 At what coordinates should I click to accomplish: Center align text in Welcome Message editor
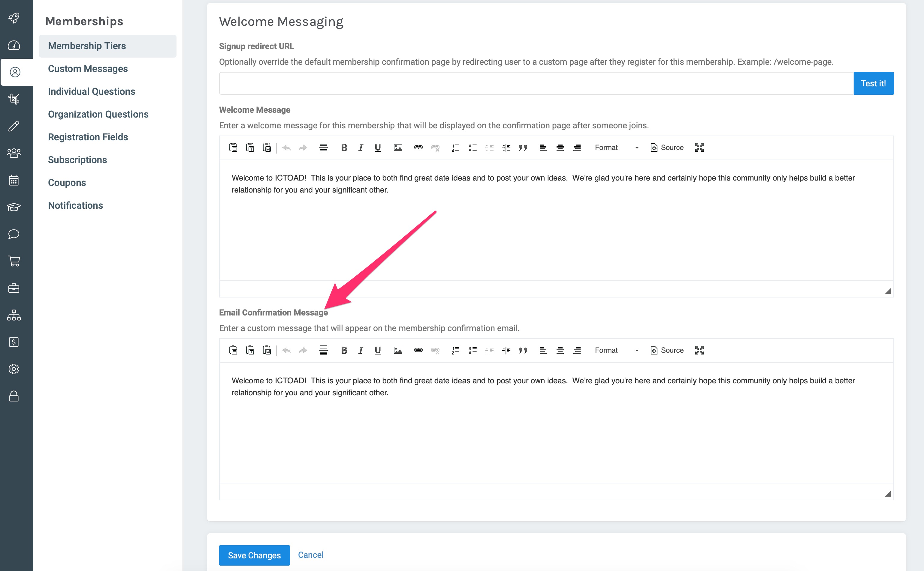(x=560, y=148)
